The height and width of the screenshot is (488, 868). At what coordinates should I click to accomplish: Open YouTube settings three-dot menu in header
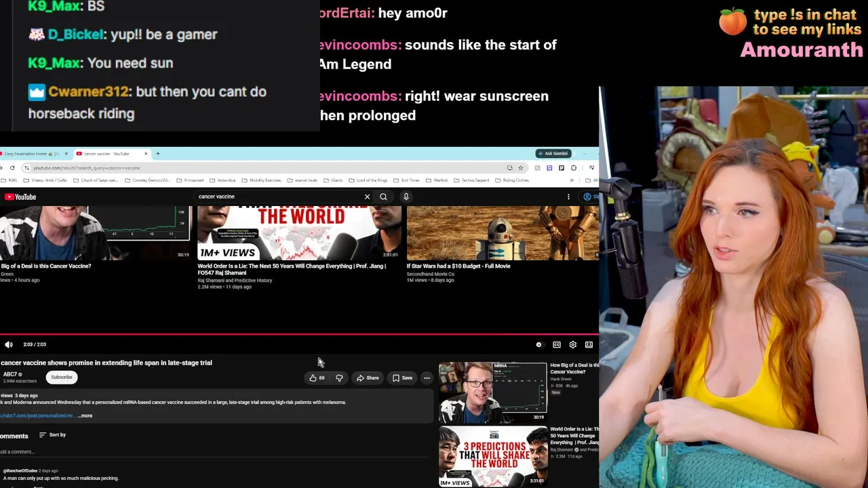click(568, 197)
